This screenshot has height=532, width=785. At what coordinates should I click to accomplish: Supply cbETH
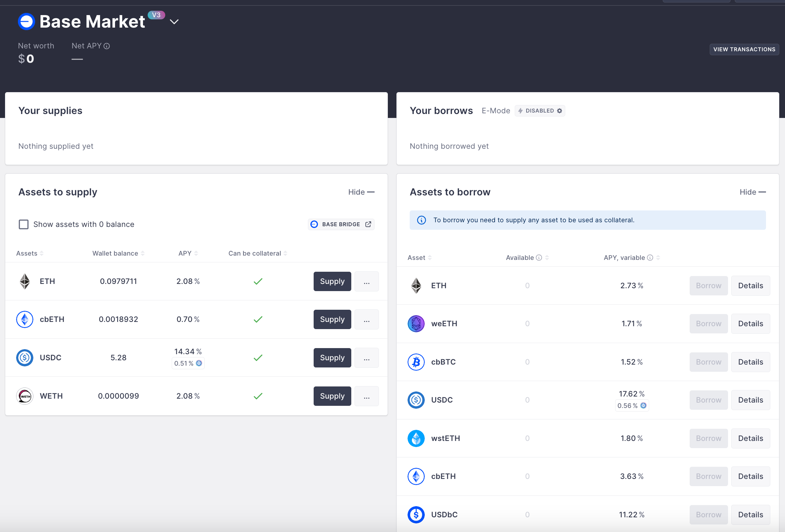[332, 319]
